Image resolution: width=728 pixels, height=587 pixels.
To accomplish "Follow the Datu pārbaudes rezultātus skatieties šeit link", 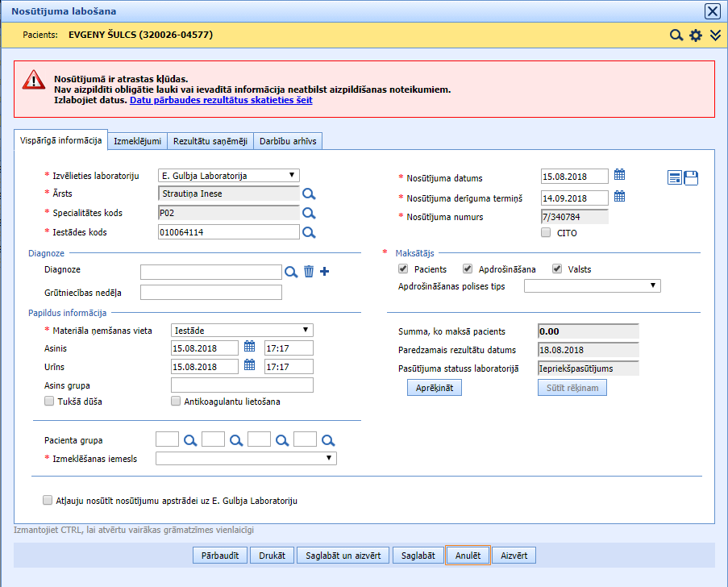I will pyautogui.click(x=221, y=101).
